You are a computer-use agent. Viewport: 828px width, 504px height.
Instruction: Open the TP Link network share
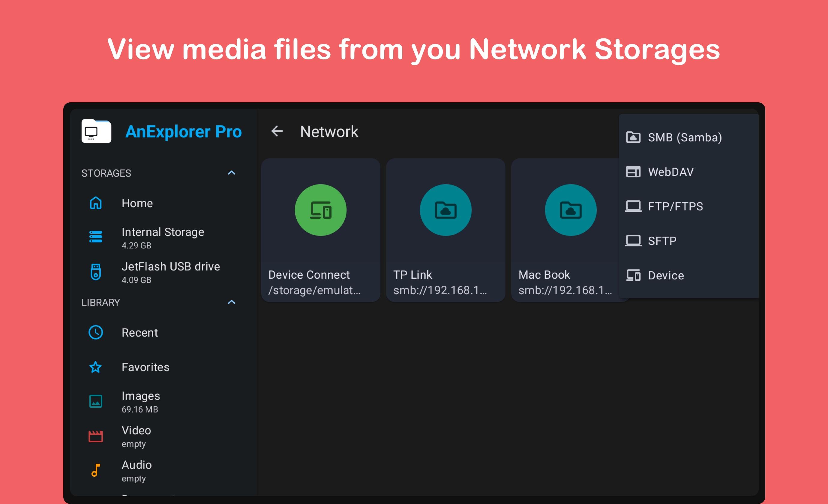(445, 230)
